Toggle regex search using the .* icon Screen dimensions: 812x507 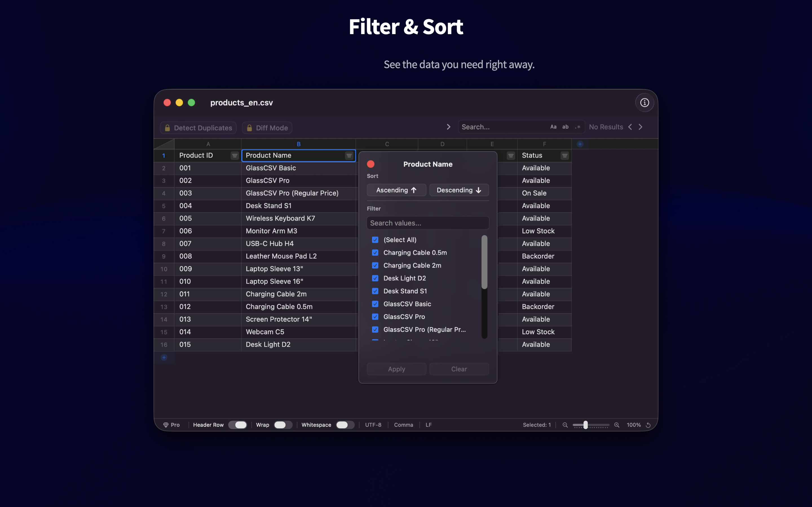(x=578, y=127)
